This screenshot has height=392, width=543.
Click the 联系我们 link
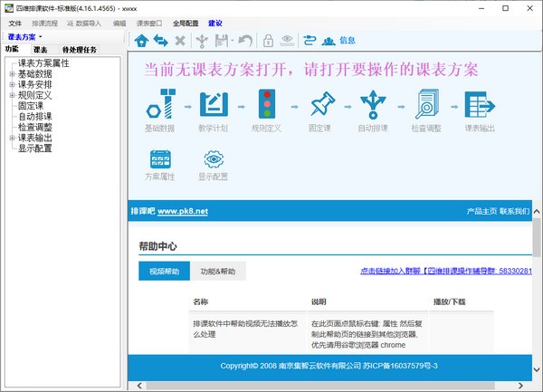click(513, 211)
